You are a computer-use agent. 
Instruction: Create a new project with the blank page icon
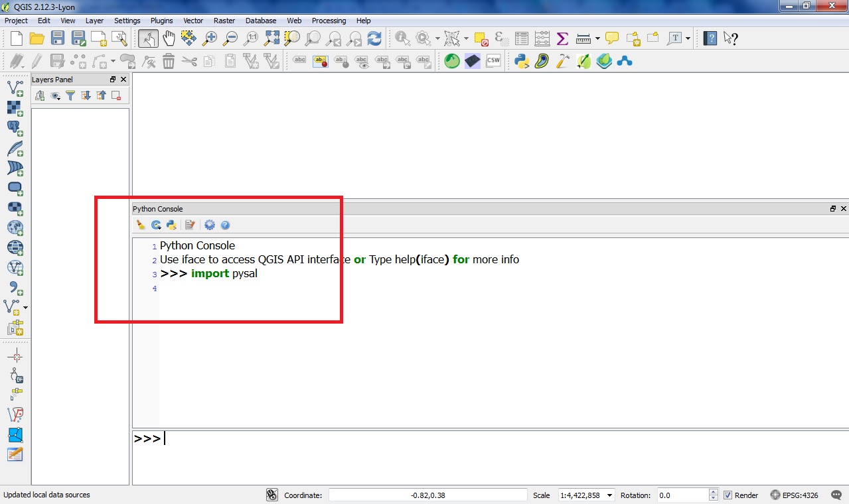coord(16,38)
